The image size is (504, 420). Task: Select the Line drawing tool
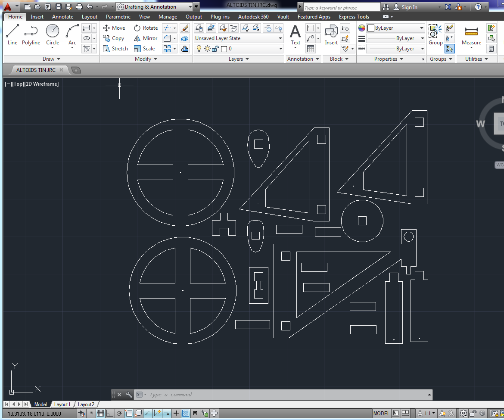tap(12, 34)
